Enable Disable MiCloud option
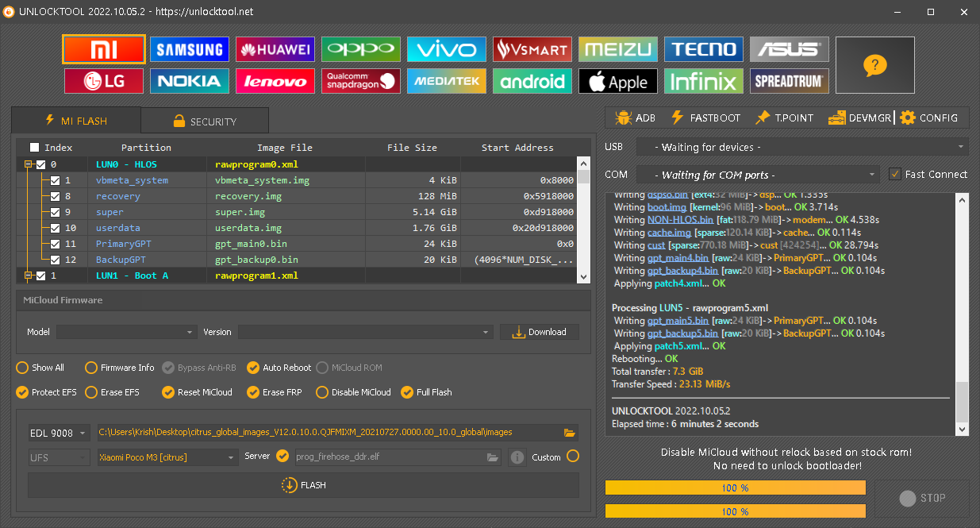Image resolution: width=980 pixels, height=528 pixels. click(x=322, y=392)
